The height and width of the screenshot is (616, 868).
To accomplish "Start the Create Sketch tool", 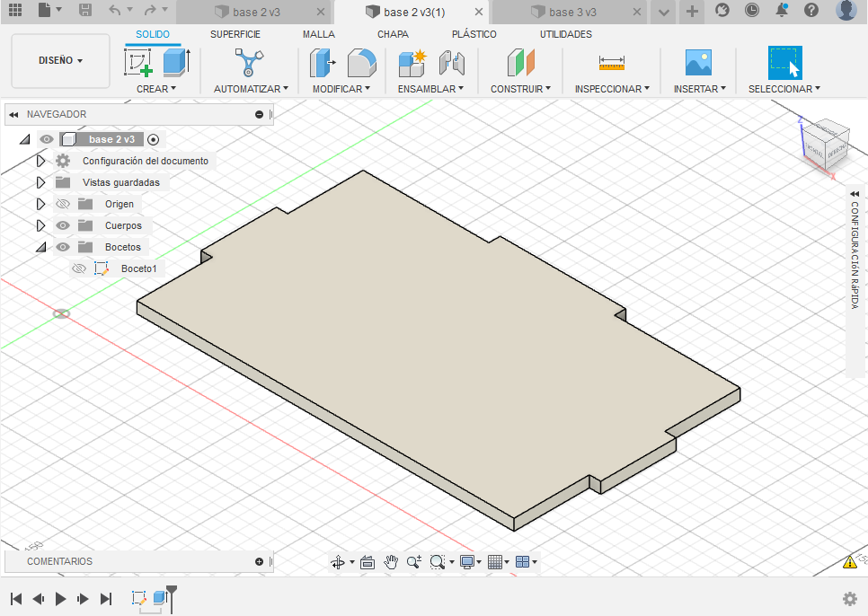I will [x=138, y=63].
